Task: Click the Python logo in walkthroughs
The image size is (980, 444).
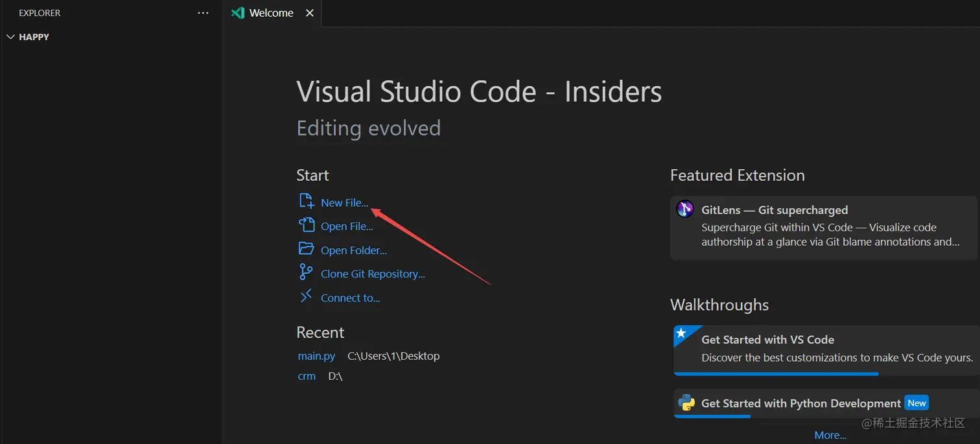Action: click(686, 403)
